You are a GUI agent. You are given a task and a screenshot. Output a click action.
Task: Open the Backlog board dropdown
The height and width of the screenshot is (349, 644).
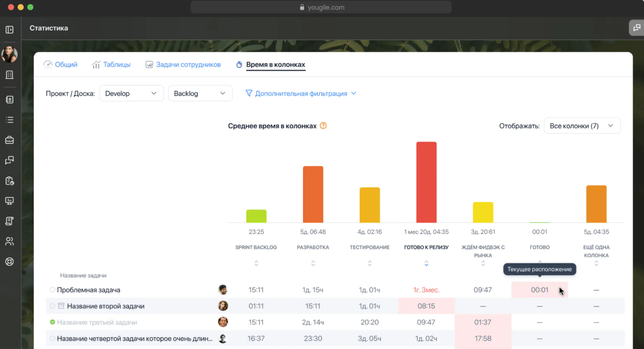click(200, 93)
